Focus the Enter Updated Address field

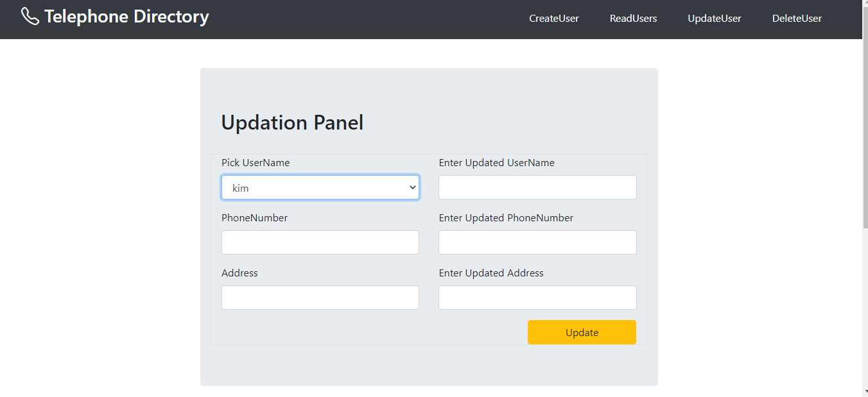[x=537, y=297]
